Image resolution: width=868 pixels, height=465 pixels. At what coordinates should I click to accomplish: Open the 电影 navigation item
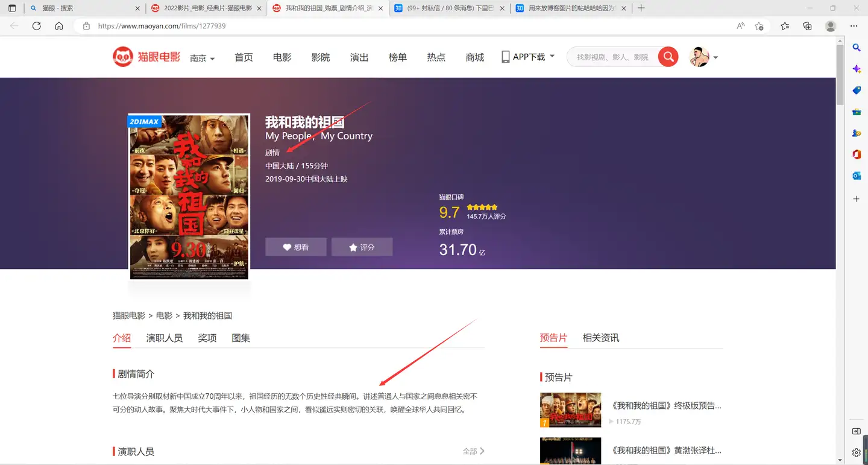click(282, 57)
